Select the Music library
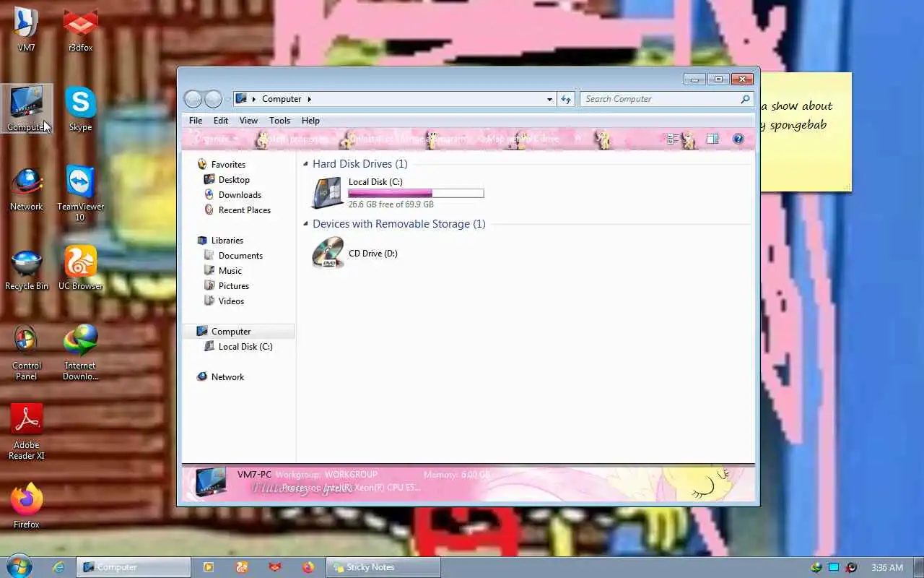Screen dimensions: 924x578 tap(230, 270)
